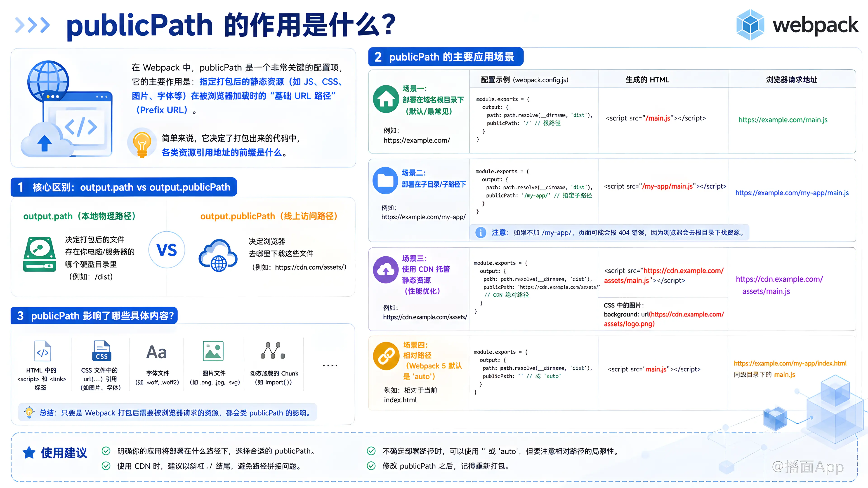The width and height of the screenshot is (868, 488).
Task: Click the label 动态加载的 Chunk
Action: pyautogui.click(x=274, y=373)
